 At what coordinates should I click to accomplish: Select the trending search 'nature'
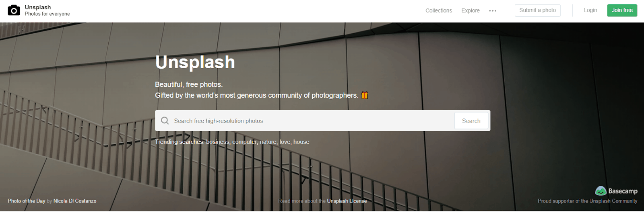point(268,142)
